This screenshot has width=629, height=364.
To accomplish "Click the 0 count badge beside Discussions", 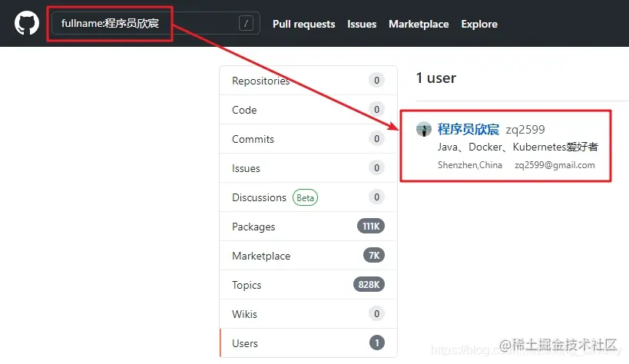I will 376,197.
